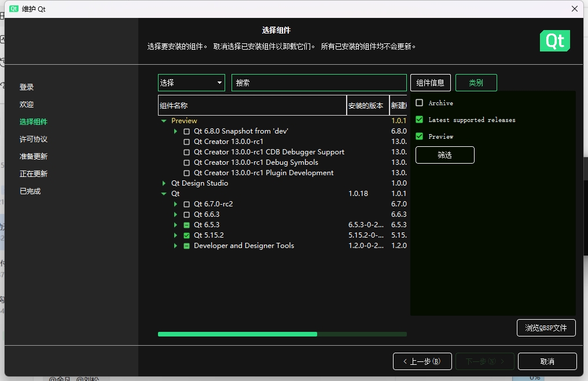Sort by 安装的版本 column header
The width and height of the screenshot is (588, 381).
pyautogui.click(x=368, y=105)
